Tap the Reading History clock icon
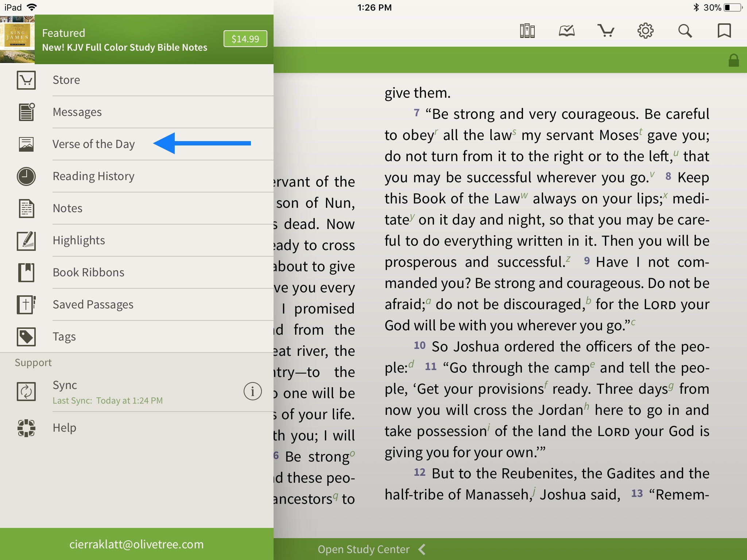The height and width of the screenshot is (560, 747). click(x=26, y=176)
